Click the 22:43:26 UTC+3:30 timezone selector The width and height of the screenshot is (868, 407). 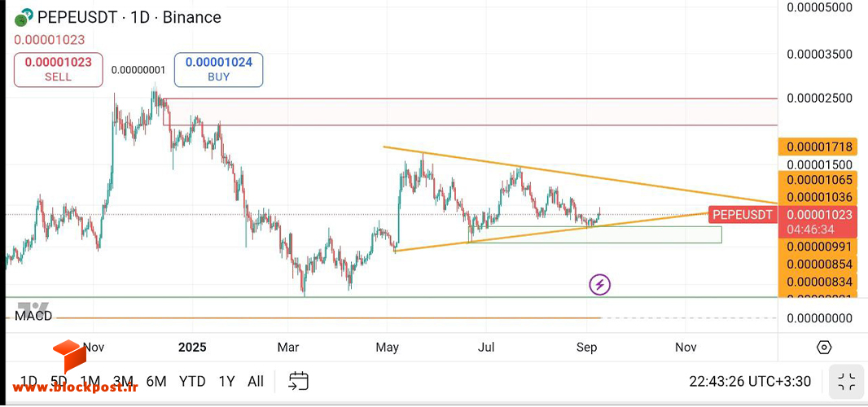pyautogui.click(x=750, y=382)
